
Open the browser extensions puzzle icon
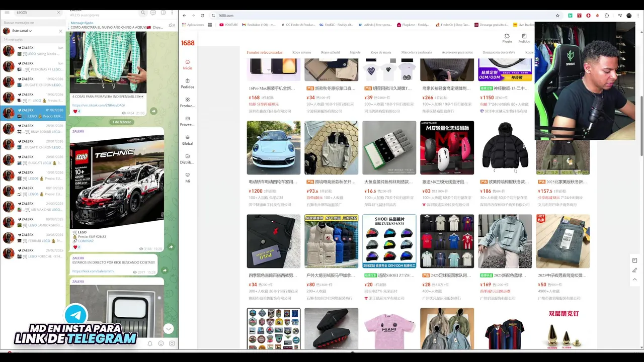coord(607,16)
